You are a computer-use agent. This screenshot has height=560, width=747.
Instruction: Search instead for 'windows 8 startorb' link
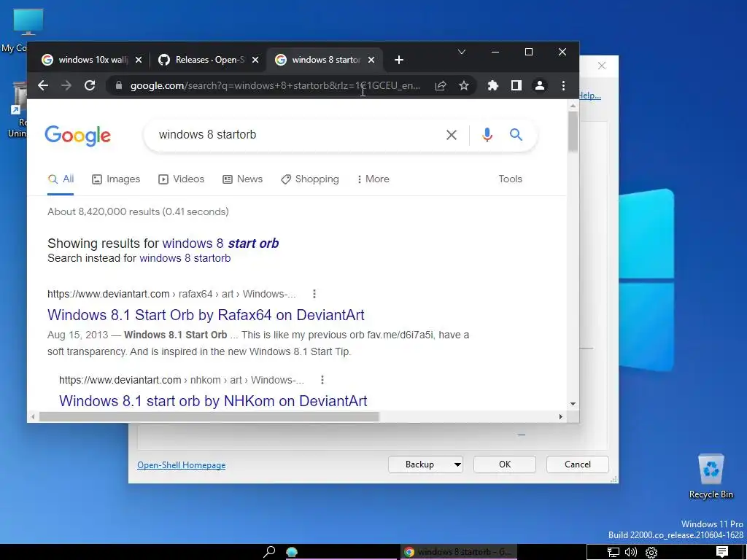[x=185, y=258]
